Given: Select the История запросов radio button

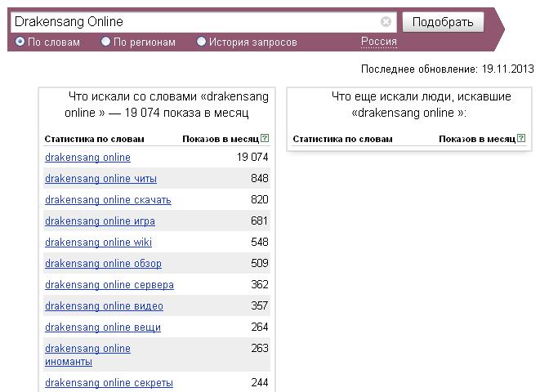Looking at the screenshot, I should pyautogui.click(x=201, y=42).
